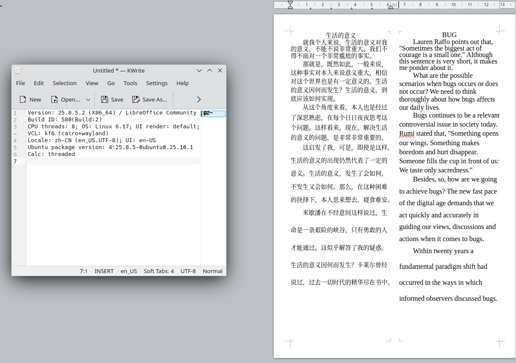Click the KWrite window icon in title bar
The width and height of the screenshot is (516, 363).
point(18,70)
